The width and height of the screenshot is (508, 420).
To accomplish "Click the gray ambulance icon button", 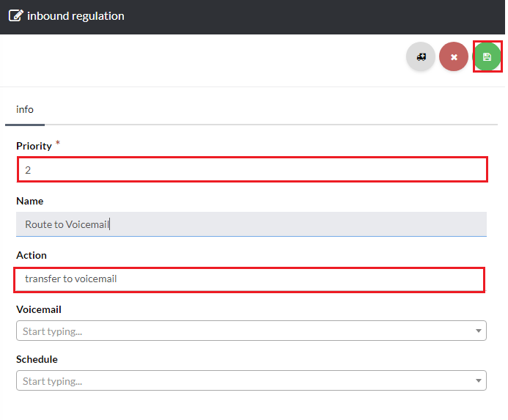I will pyautogui.click(x=421, y=56).
